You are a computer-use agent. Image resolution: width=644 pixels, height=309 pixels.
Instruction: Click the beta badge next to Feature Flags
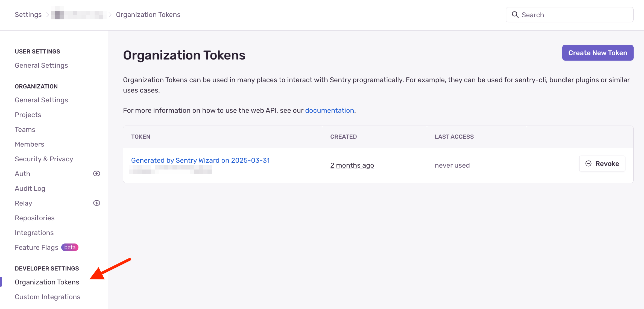point(70,247)
